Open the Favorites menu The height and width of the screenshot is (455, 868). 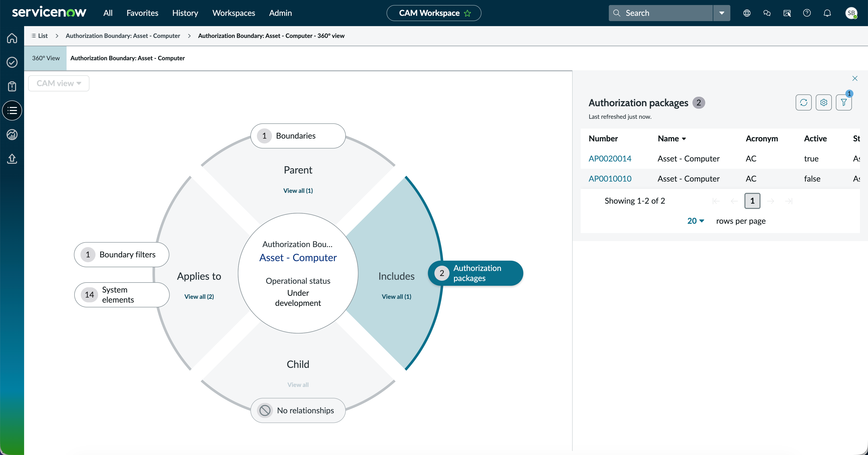[x=142, y=13]
